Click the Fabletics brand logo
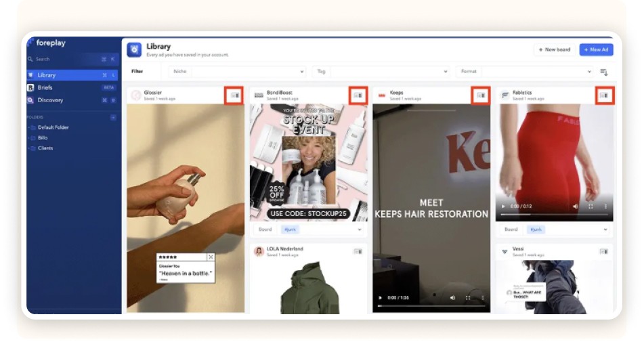 pyautogui.click(x=505, y=95)
